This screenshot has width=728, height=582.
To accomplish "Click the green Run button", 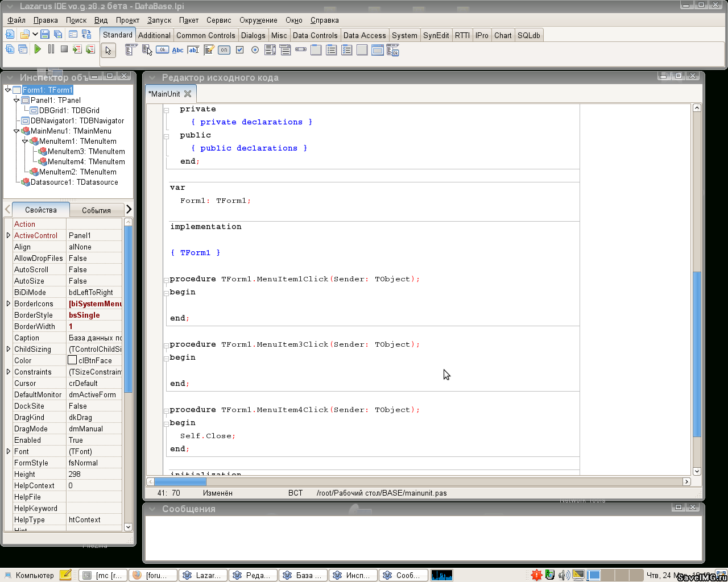I will point(38,49).
